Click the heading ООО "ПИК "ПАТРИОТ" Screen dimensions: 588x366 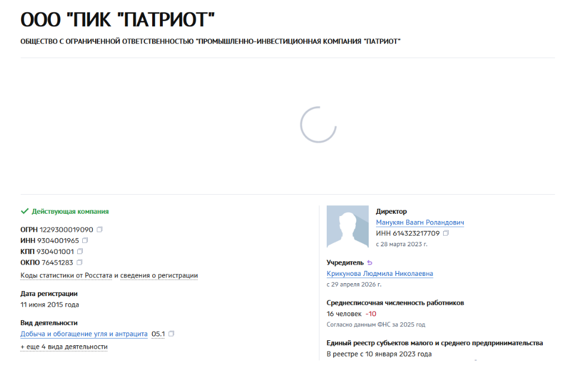tap(117, 20)
